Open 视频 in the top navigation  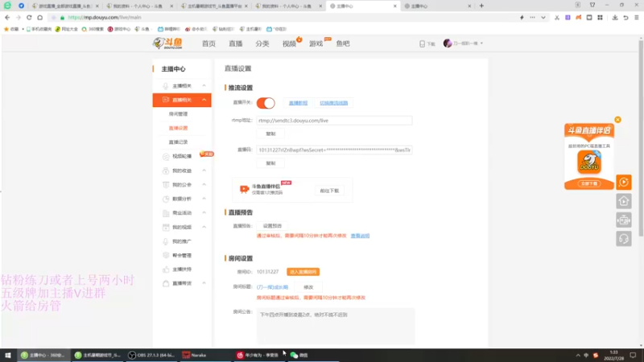[289, 43]
